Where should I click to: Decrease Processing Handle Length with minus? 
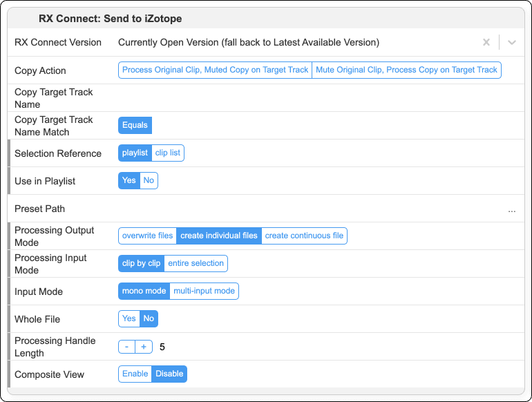point(126,347)
